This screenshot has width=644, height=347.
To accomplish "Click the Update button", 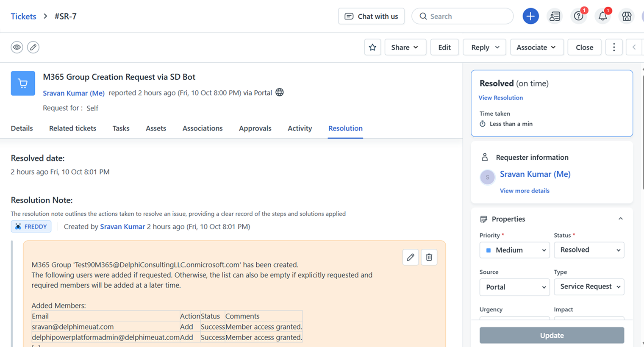I will (x=552, y=335).
